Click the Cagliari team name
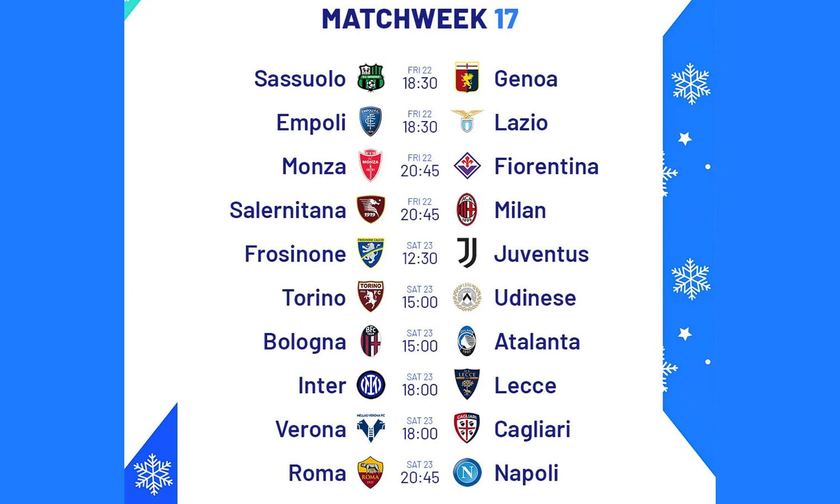840x504 pixels. tap(532, 430)
